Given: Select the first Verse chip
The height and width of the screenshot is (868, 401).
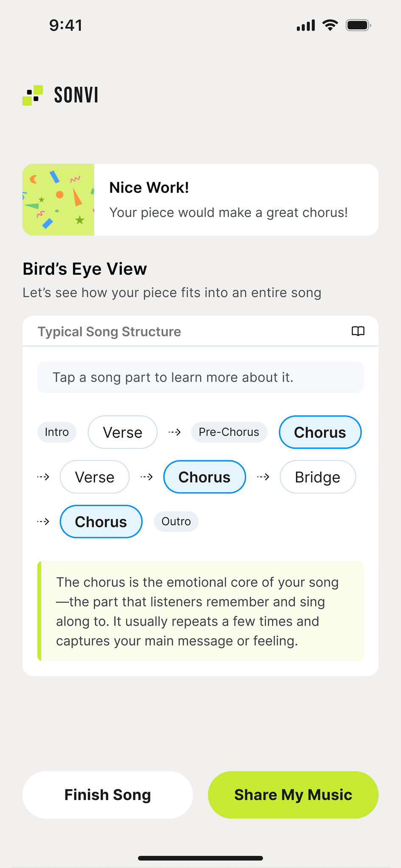Looking at the screenshot, I should (x=123, y=432).
